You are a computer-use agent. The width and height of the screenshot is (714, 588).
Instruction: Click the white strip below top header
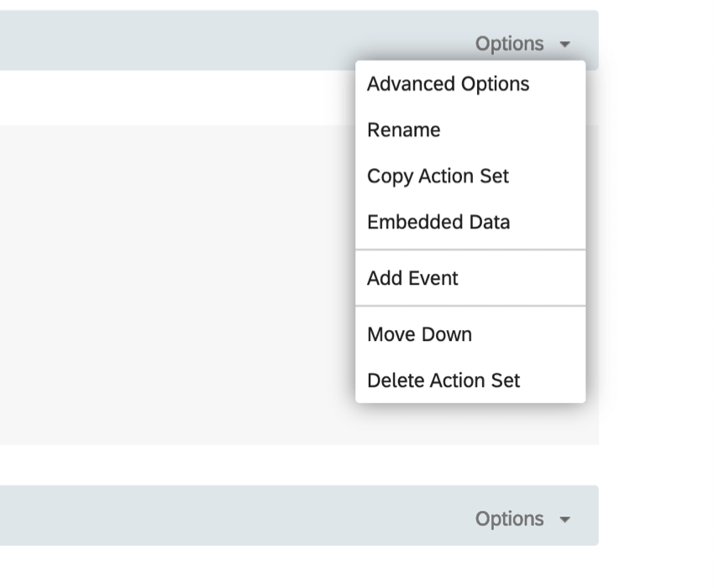point(168,95)
